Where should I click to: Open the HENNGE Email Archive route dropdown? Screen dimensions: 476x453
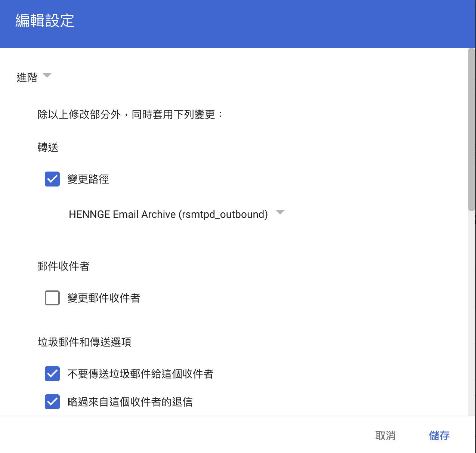pos(177,214)
